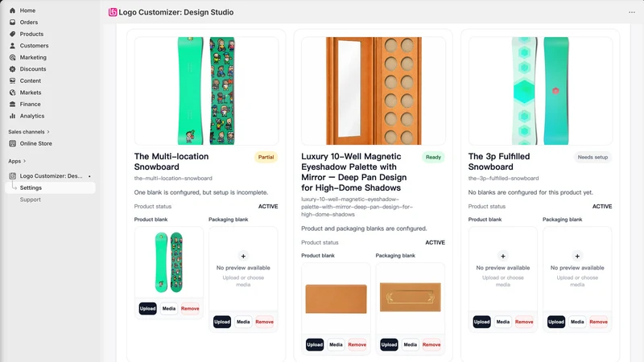Open the Discounts badge icon
644x362 pixels.
point(12,69)
